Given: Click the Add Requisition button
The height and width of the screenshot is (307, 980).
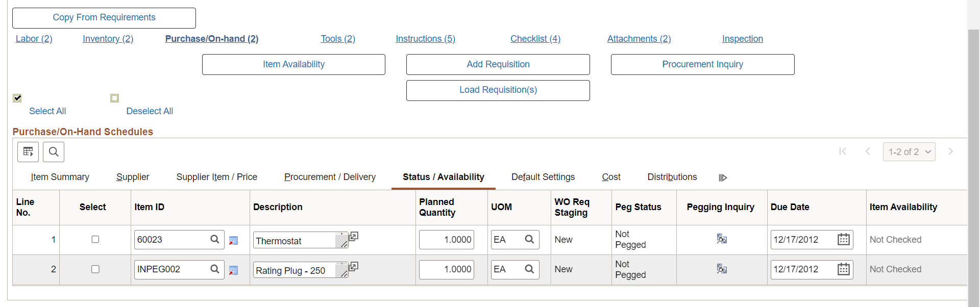Looking at the screenshot, I should click(x=498, y=64).
